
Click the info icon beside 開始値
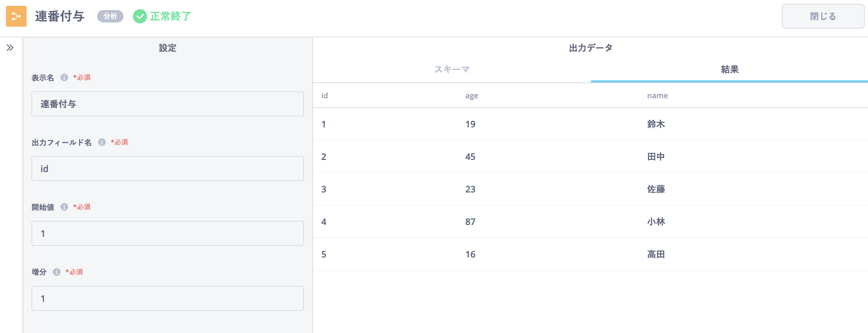(64, 207)
